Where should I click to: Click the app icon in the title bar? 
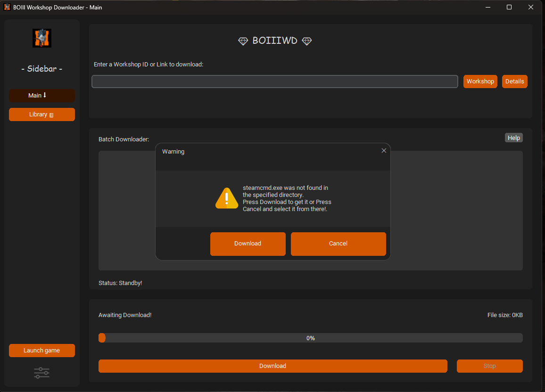coord(7,7)
